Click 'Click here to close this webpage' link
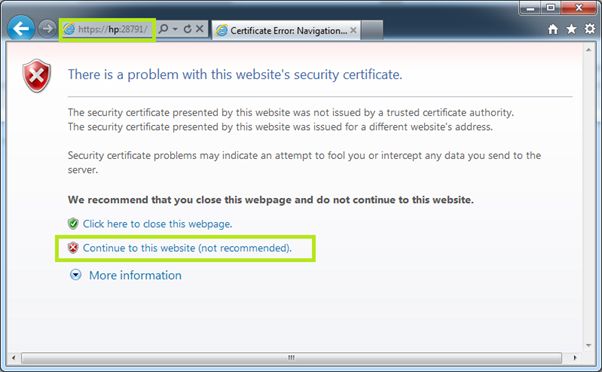This screenshot has height=372, width=602. pyautogui.click(x=157, y=224)
